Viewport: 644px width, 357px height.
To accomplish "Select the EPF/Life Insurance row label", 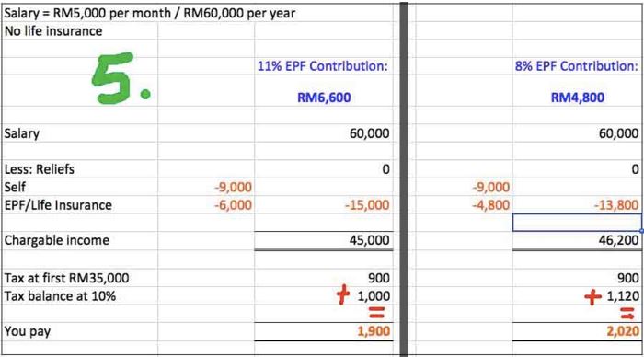I will (x=58, y=205).
